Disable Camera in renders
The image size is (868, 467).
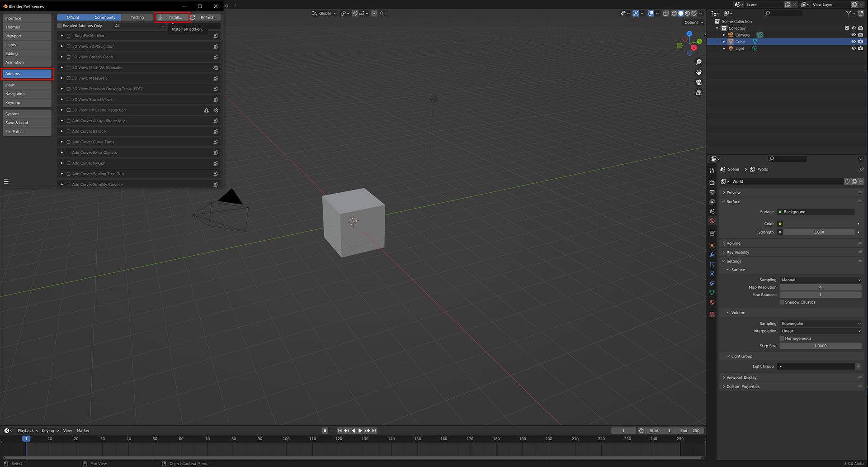860,35
